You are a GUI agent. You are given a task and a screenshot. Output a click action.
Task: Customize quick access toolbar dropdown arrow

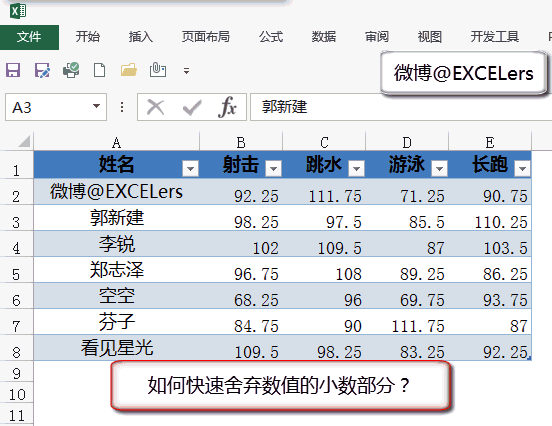(187, 71)
